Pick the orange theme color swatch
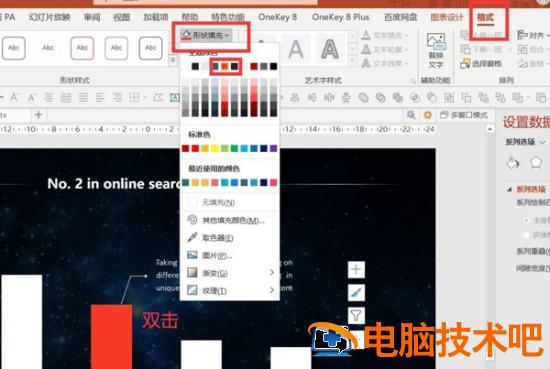The width and height of the screenshot is (550, 369). point(225,66)
